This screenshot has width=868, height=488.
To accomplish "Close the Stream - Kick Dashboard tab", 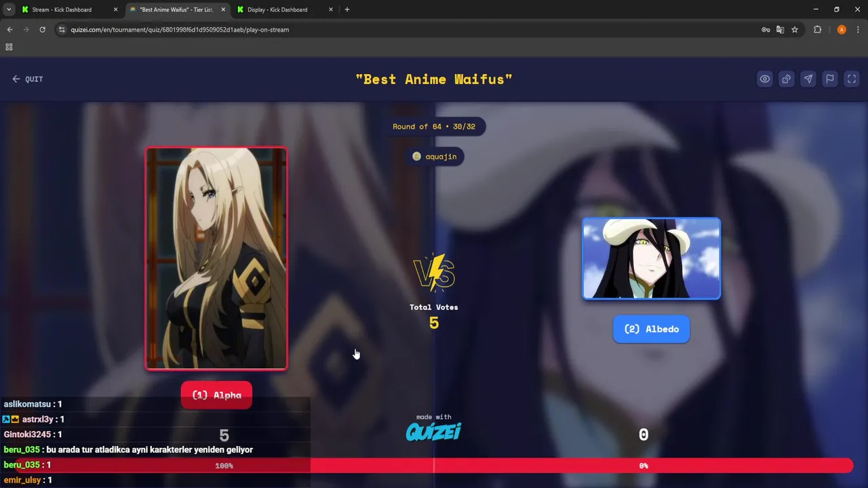I will pyautogui.click(x=115, y=9).
